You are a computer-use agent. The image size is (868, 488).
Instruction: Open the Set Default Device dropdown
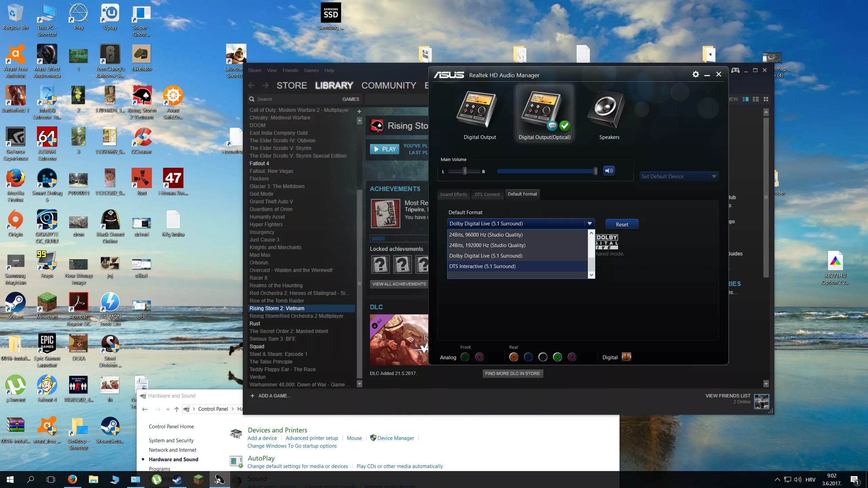[x=679, y=176]
